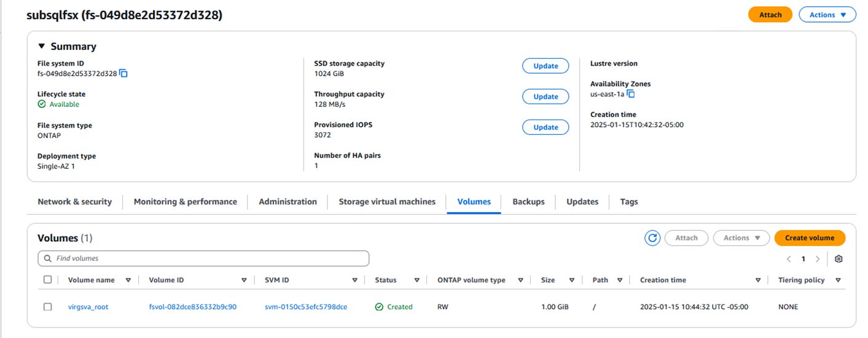Image resolution: width=868 pixels, height=338 pixels.
Task: Click the Lustre version label
Action: coord(614,63)
